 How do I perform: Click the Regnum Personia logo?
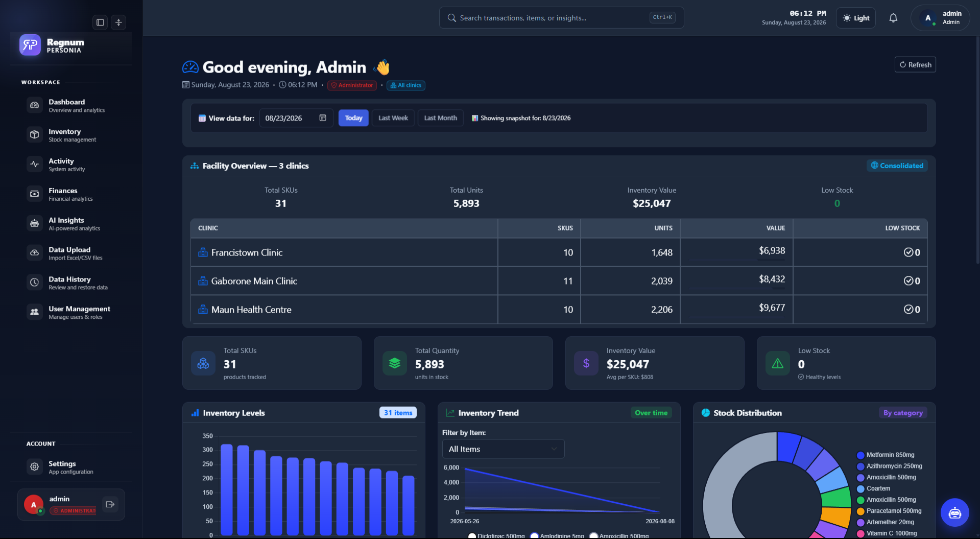tap(30, 45)
